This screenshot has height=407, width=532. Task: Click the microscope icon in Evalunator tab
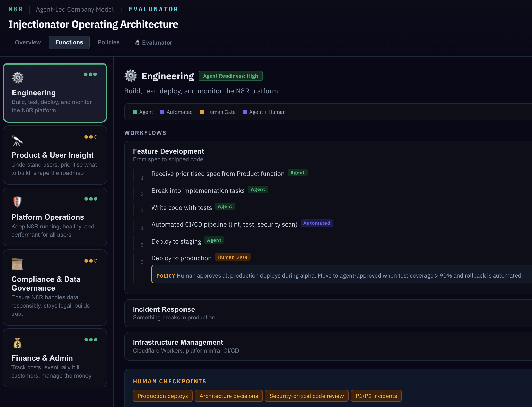click(x=137, y=42)
